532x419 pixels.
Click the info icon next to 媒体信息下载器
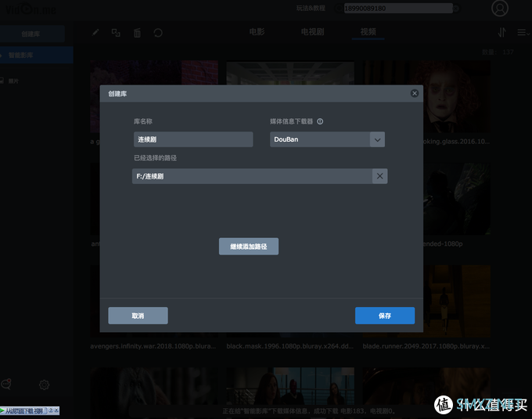(x=320, y=121)
